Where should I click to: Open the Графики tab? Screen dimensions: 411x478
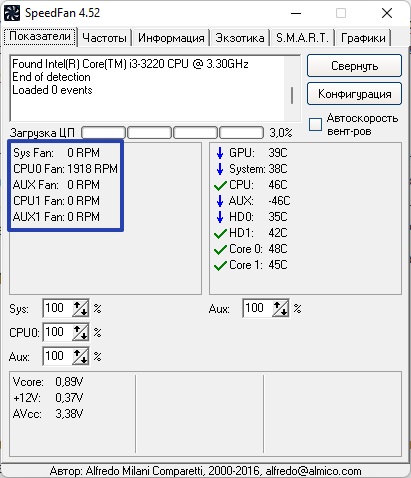point(363,38)
